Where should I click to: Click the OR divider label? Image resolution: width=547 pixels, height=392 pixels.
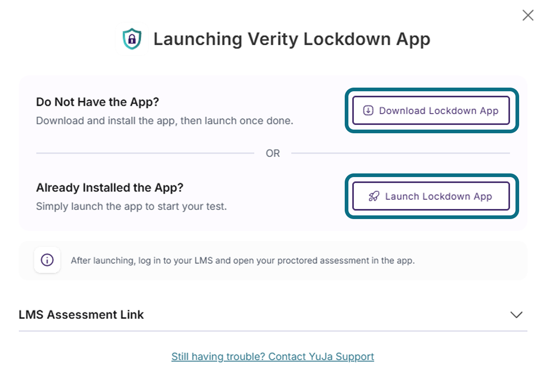point(273,153)
